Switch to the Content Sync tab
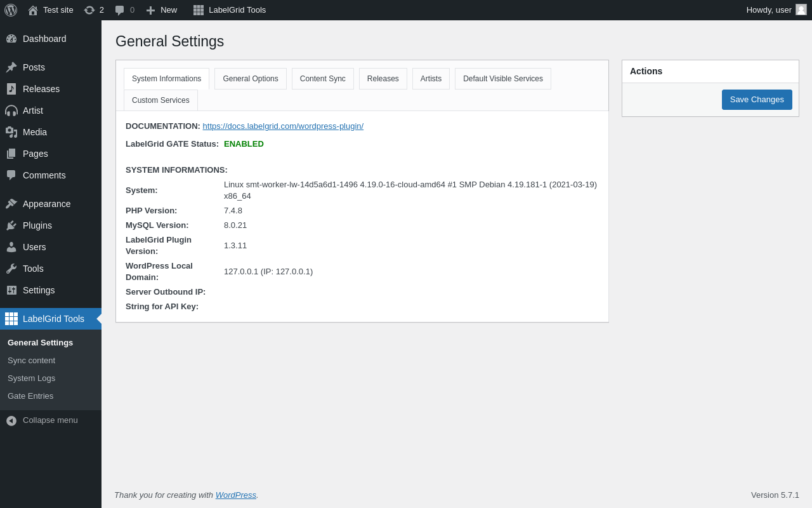Viewport: 812px width, 508px height. point(322,79)
